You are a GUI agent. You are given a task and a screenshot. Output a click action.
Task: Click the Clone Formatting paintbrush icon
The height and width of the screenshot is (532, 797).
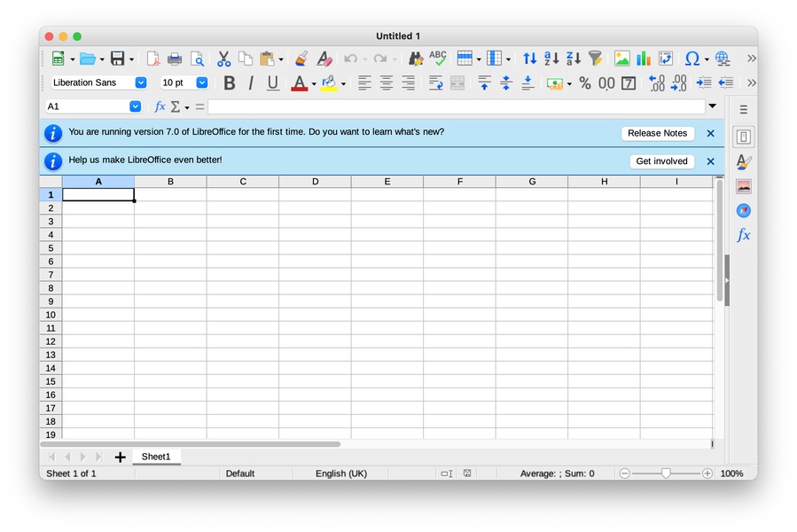tap(301, 59)
